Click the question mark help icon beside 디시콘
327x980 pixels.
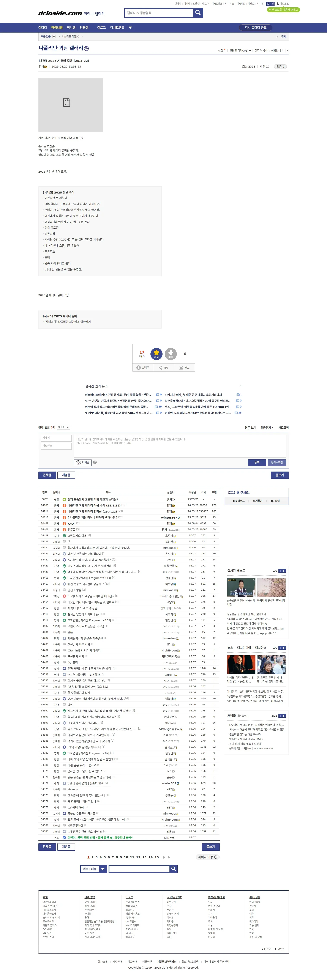coord(95,462)
